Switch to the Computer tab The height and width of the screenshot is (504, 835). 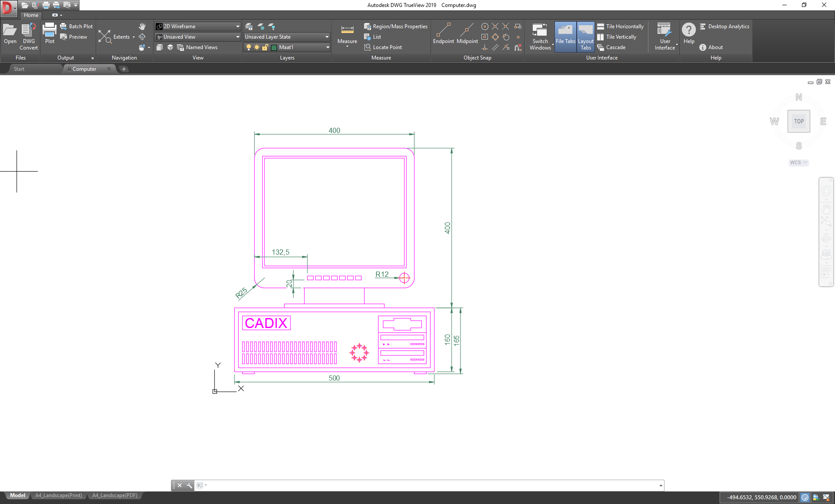pyautogui.click(x=85, y=69)
